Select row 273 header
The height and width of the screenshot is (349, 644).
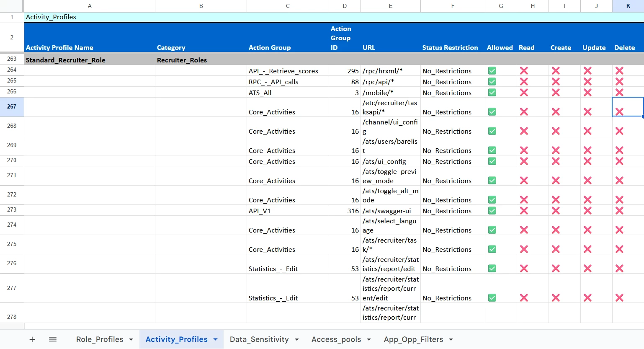tap(12, 210)
